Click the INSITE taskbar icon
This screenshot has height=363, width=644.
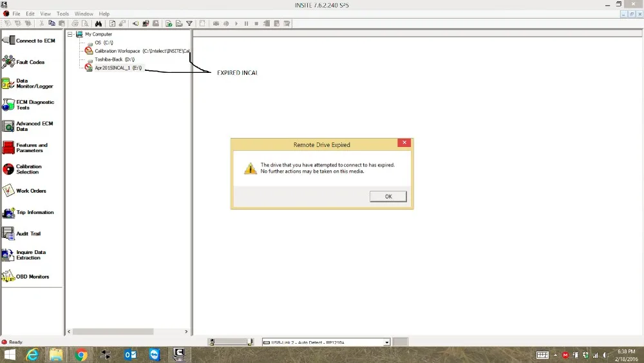pos(179,355)
